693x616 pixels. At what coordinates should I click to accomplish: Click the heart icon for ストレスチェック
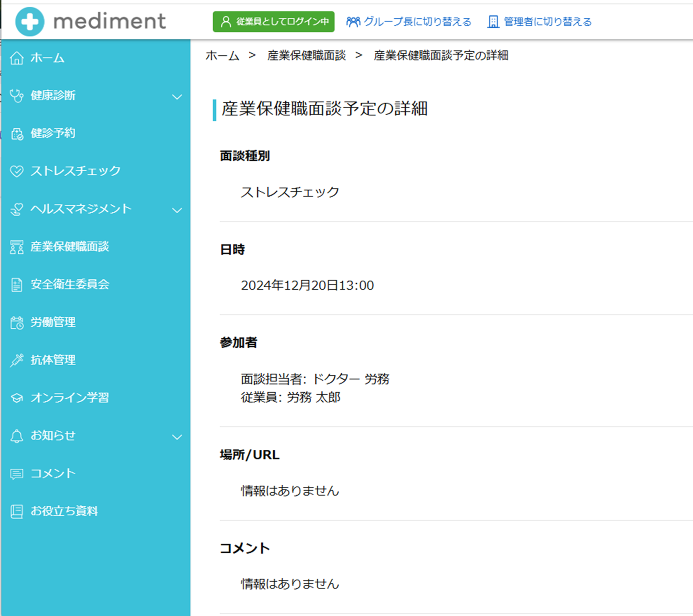pyautogui.click(x=17, y=171)
